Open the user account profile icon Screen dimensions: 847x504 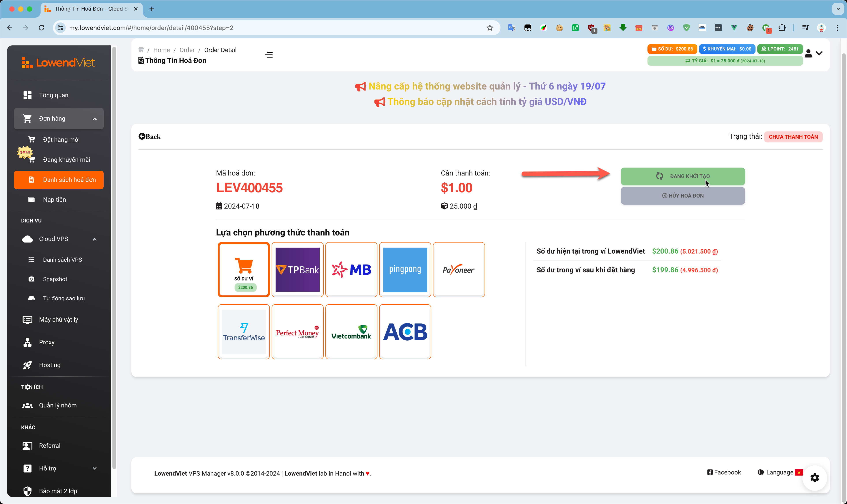(808, 54)
